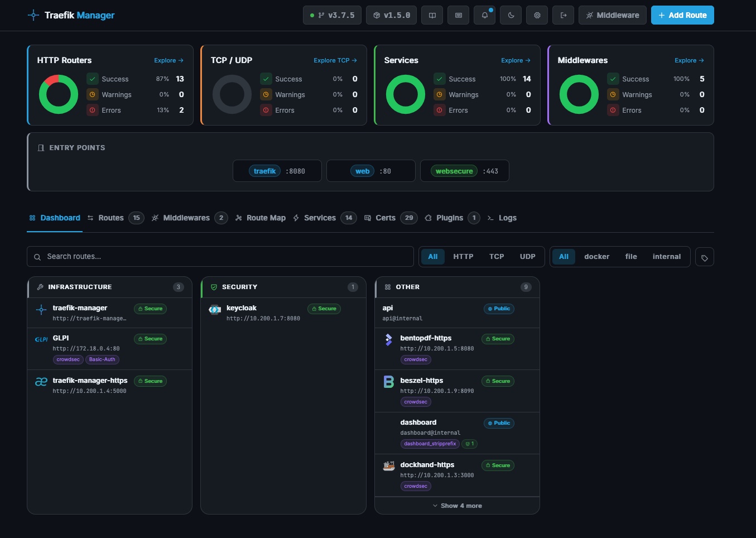Image resolution: width=756 pixels, height=538 pixels.
Task: Click the Services donut chart
Action: [406, 94]
